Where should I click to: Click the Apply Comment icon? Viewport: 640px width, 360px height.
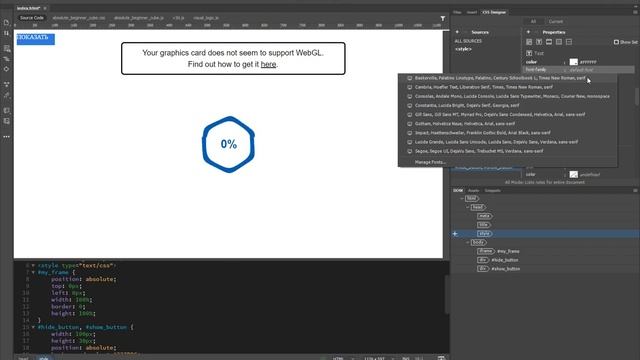[6, 111]
